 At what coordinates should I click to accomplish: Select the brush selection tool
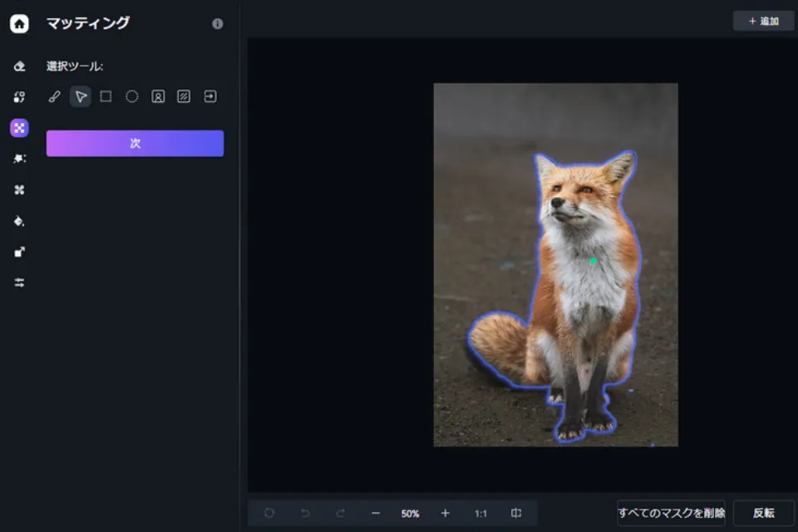point(55,96)
